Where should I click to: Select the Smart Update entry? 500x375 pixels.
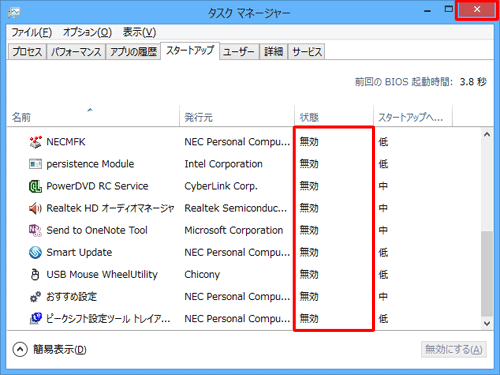click(79, 252)
